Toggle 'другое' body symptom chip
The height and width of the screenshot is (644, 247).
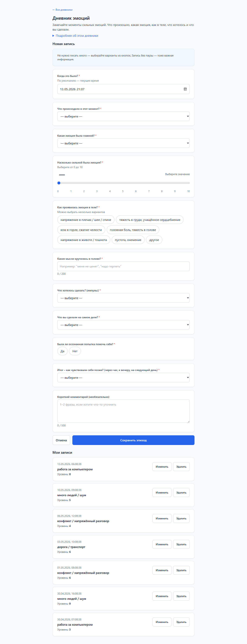click(x=154, y=240)
